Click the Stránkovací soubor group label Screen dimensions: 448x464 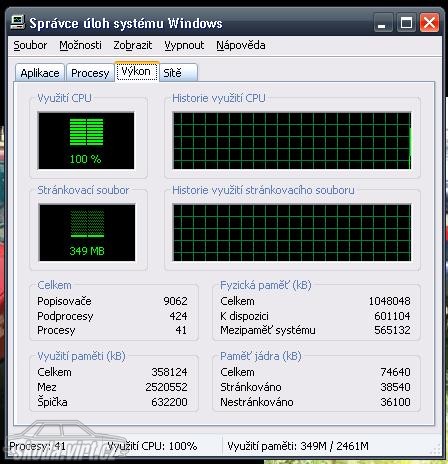click(83, 190)
